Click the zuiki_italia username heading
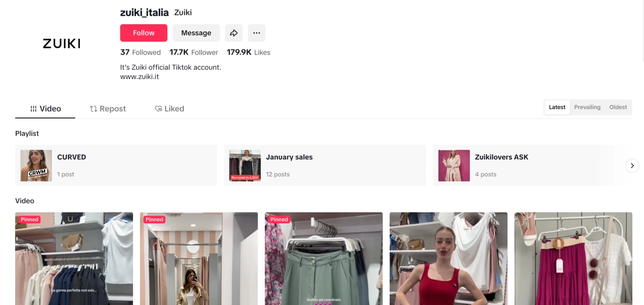The width and height of the screenshot is (644, 305). (x=144, y=13)
